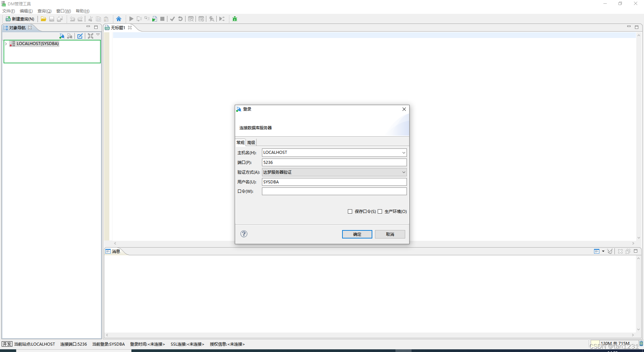Open the 文件(F) menu
Image resolution: width=644 pixels, height=352 pixels.
9,11
